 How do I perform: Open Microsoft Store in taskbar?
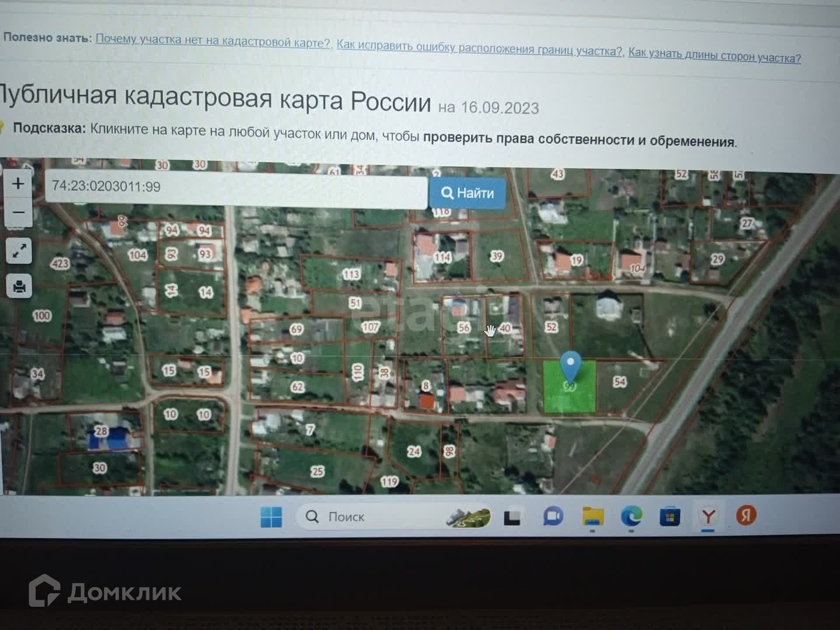click(669, 517)
